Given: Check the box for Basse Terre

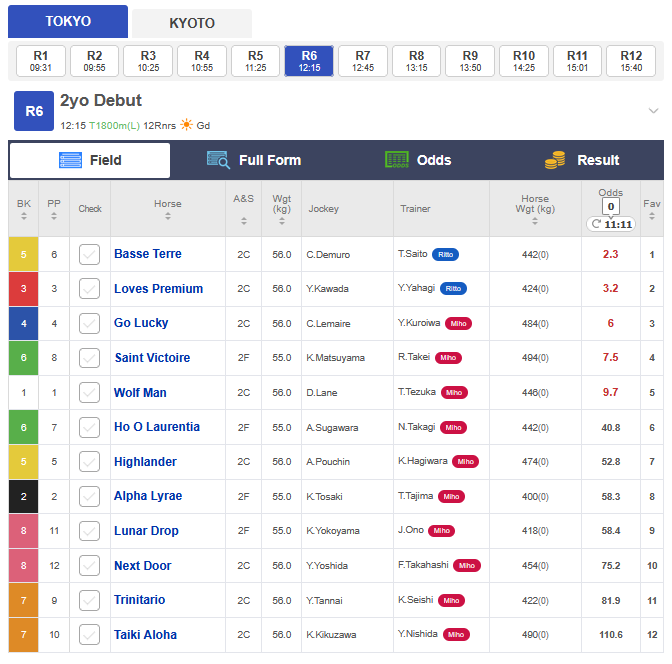Looking at the screenshot, I should click(x=89, y=254).
